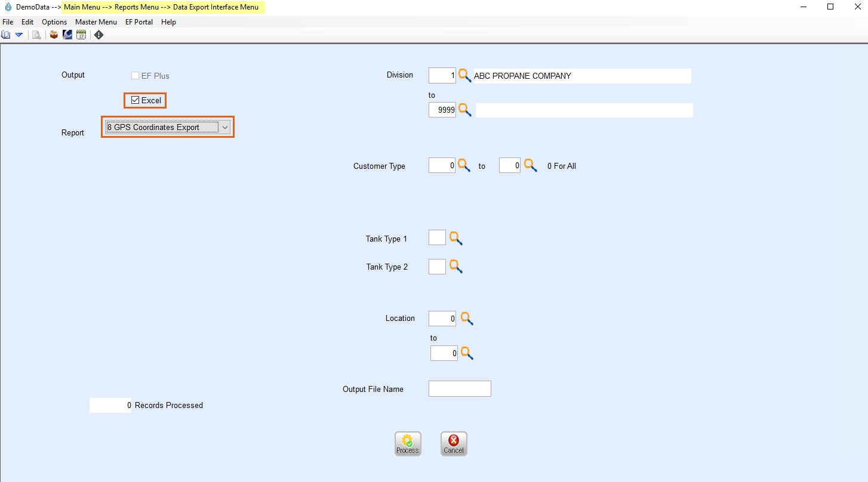Viewport: 868px width, 482px height.
Task: Open the EF Portal menu
Action: [x=139, y=22]
